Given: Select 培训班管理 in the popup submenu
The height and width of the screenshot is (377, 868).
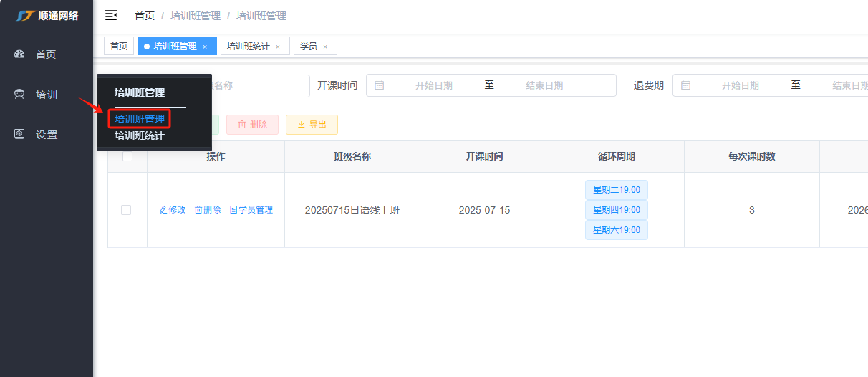Looking at the screenshot, I should point(140,119).
